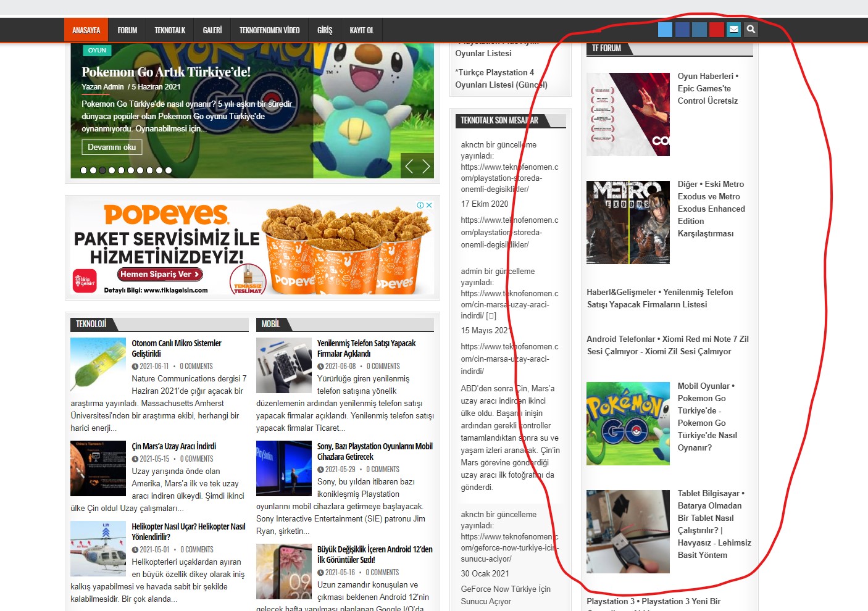Click the 30 Ocak 2021 date text

coord(485,573)
